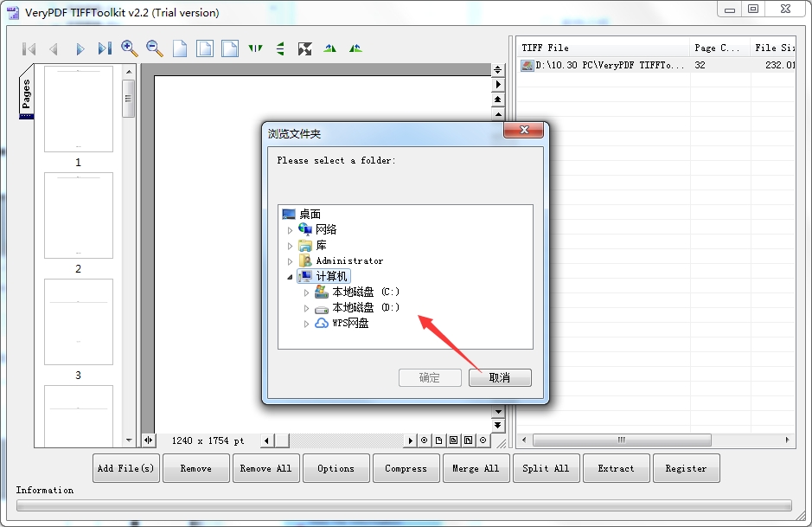Expand the 网络 tree node
The image size is (812, 527).
point(290,230)
